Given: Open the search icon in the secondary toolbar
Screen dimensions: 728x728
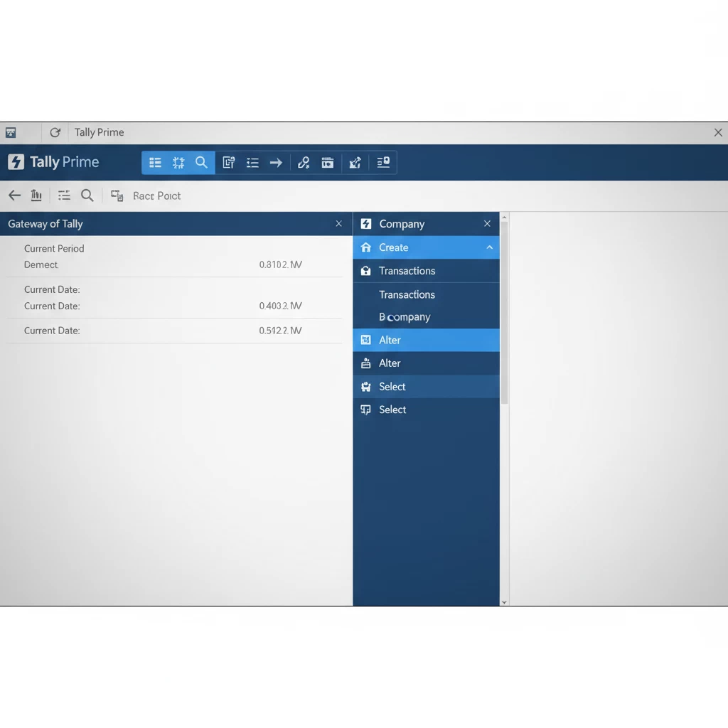Looking at the screenshot, I should tap(87, 195).
